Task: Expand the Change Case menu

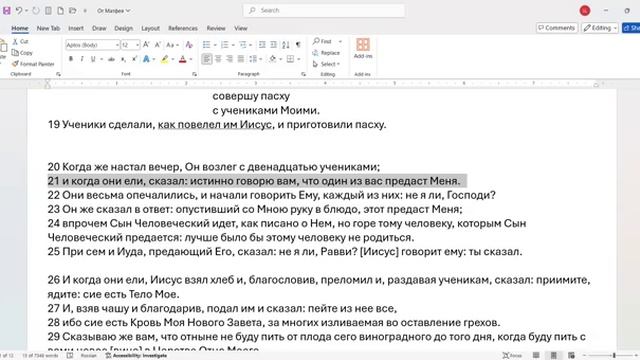Action: [x=178, y=45]
